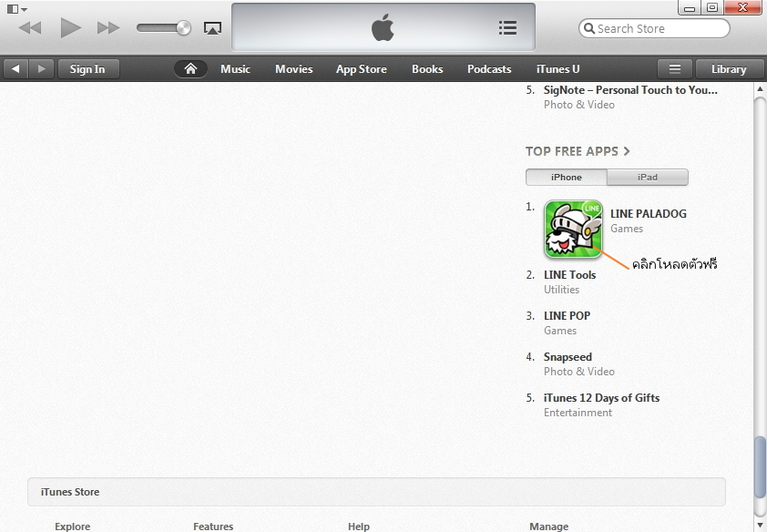Open the store menu list icon
This screenshot has width=767, height=532.
[675, 69]
